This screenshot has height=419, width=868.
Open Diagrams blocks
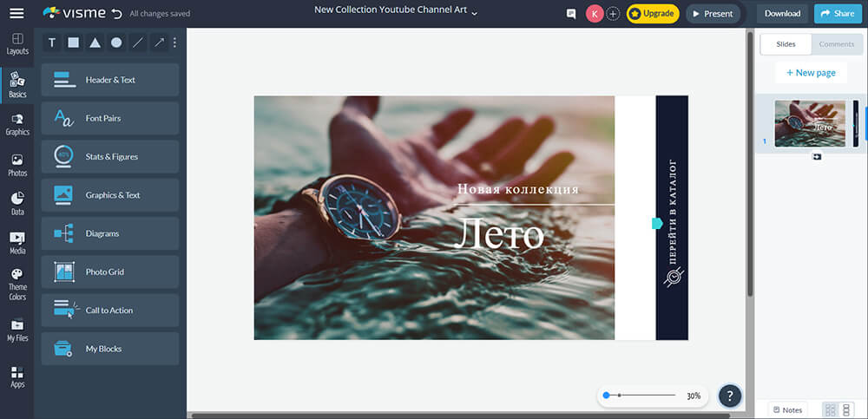click(x=110, y=233)
